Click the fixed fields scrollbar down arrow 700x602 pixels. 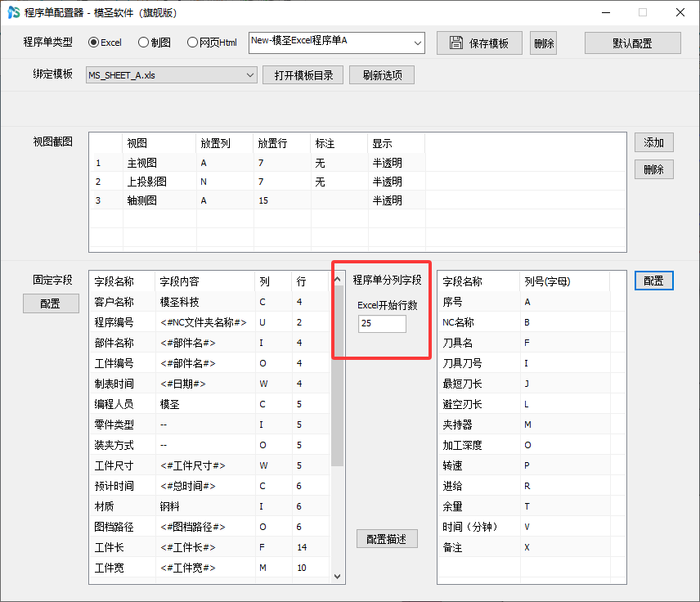(338, 577)
